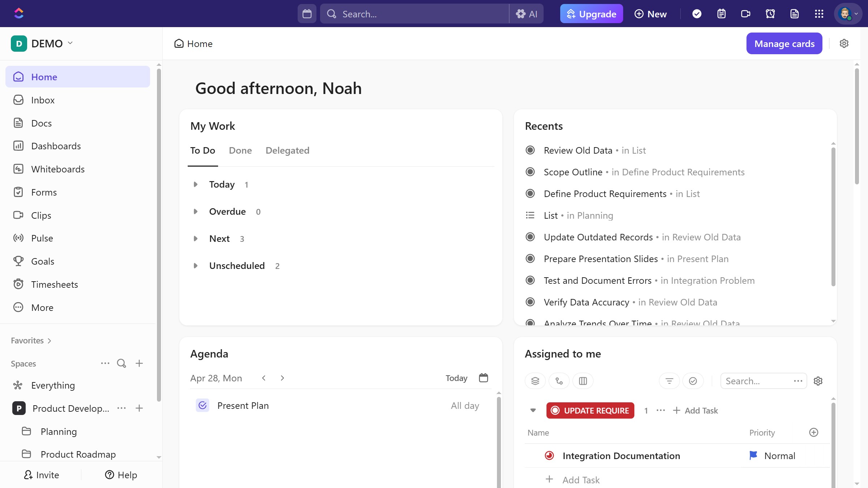Image resolution: width=868 pixels, height=488 pixels.
Task: Expand the Unscheduled group in My Work
Action: pyautogui.click(x=196, y=266)
